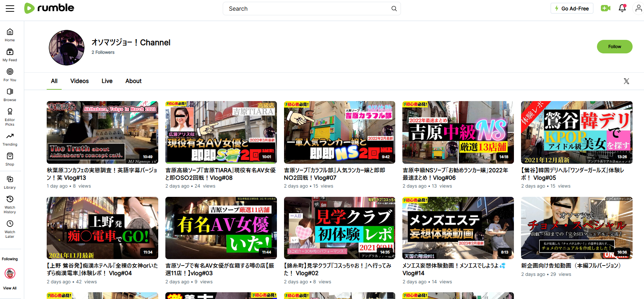
Task: Switch to the About tab
Action: pyautogui.click(x=133, y=81)
